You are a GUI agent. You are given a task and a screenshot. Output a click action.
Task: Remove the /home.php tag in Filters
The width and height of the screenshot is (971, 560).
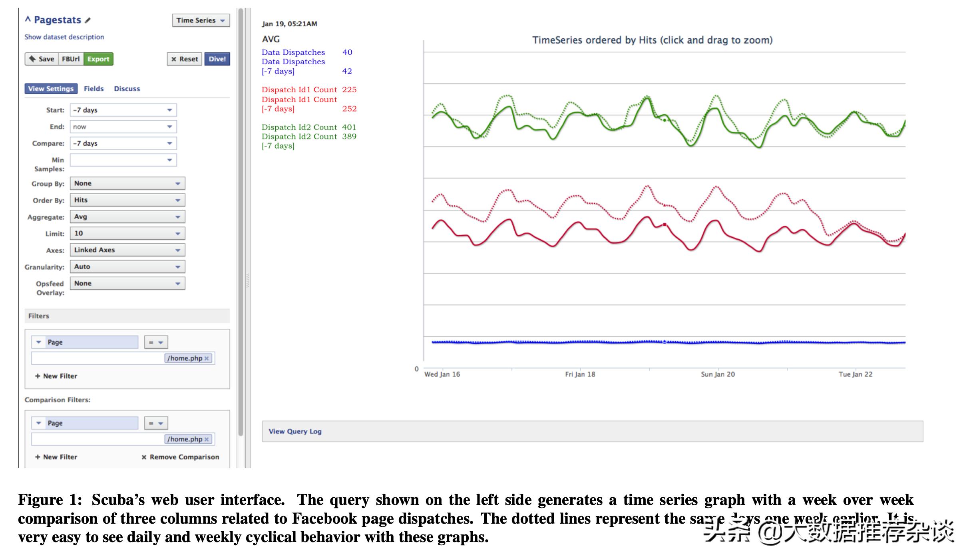(207, 359)
